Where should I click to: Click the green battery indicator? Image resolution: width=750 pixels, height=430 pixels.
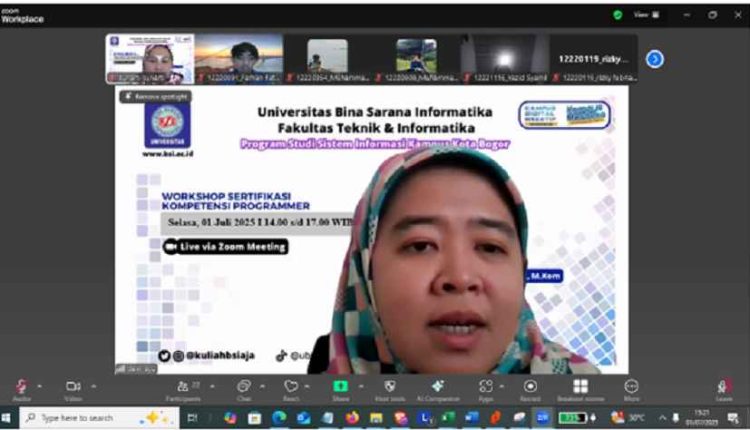coord(573,418)
